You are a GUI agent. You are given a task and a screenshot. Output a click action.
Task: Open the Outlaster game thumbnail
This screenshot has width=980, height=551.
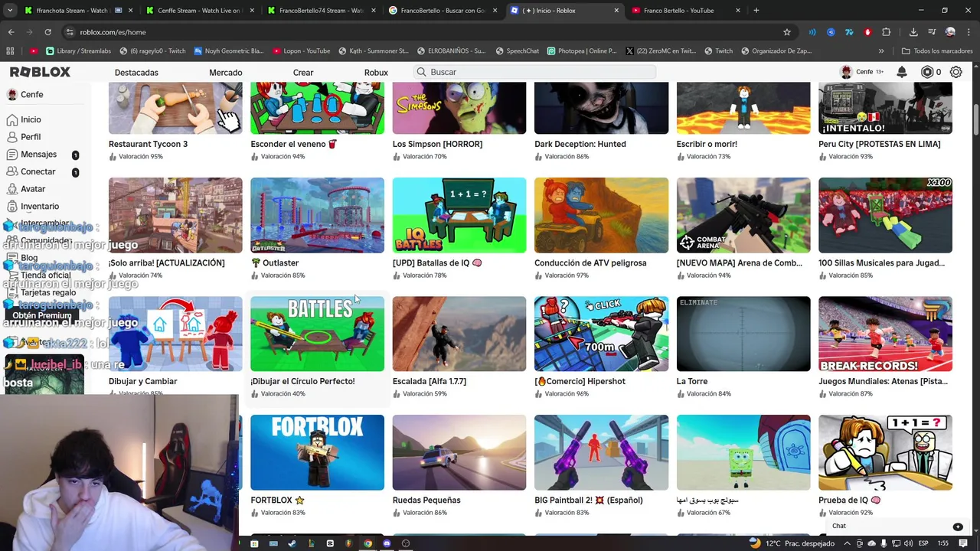tap(317, 215)
